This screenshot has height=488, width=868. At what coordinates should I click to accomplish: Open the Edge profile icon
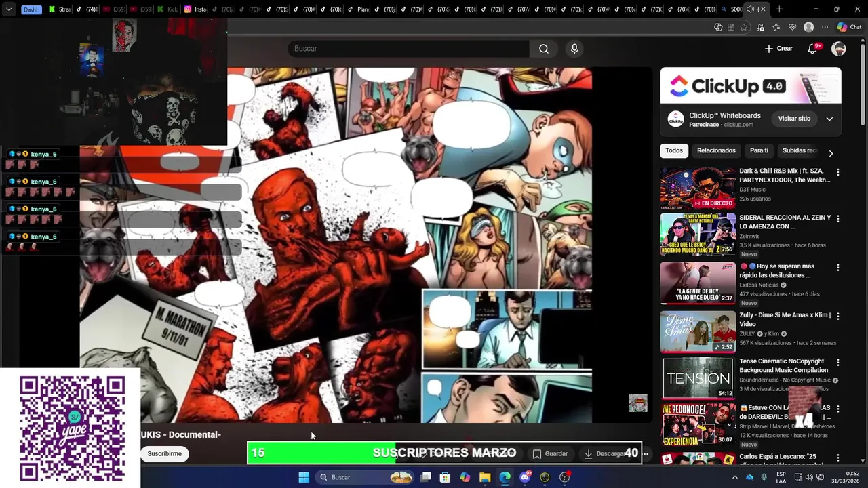[x=808, y=27]
